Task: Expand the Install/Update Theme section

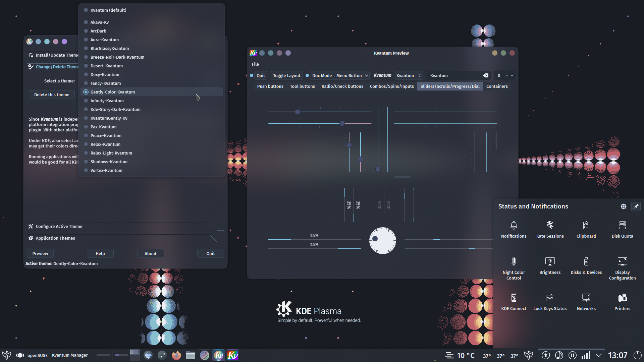Action: click(x=53, y=55)
